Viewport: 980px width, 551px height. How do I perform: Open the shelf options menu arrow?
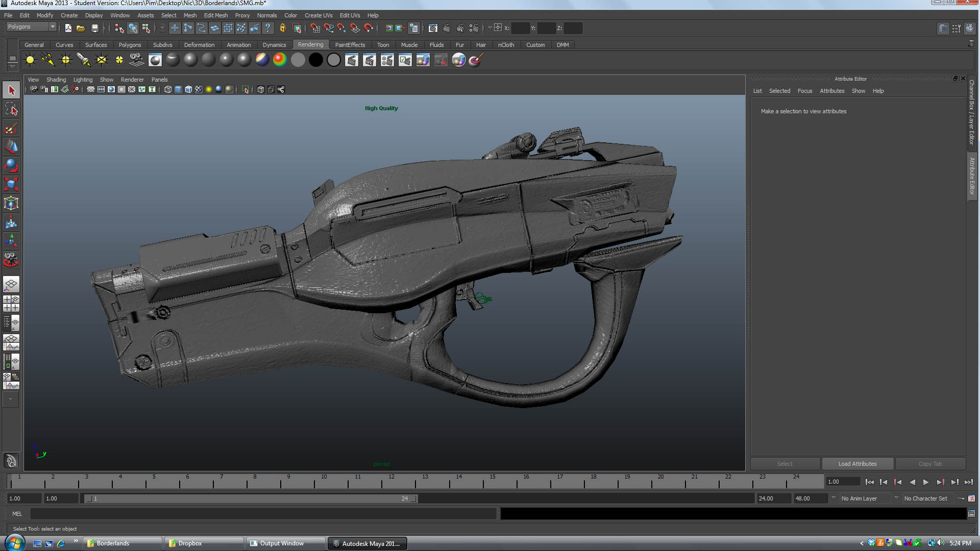coord(12,66)
